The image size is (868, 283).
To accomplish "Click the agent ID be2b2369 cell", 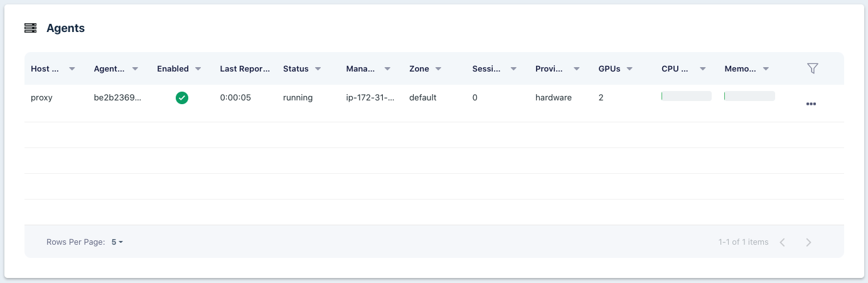I will point(117,98).
